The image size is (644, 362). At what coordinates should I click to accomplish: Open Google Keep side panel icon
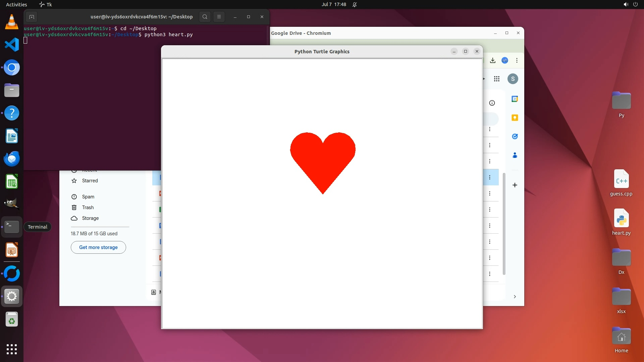(515, 118)
